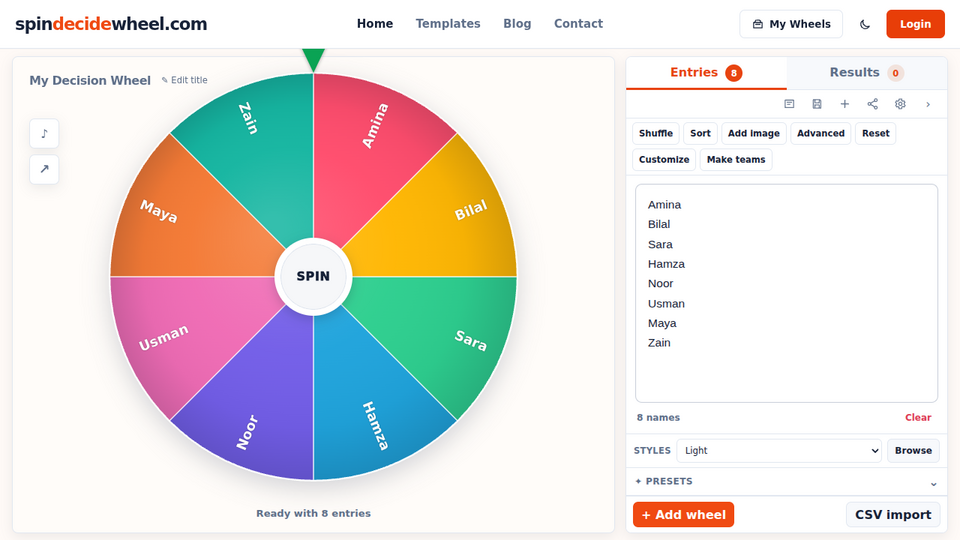Expand the Presets section
This screenshot has width=960, height=540.
(x=786, y=482)
